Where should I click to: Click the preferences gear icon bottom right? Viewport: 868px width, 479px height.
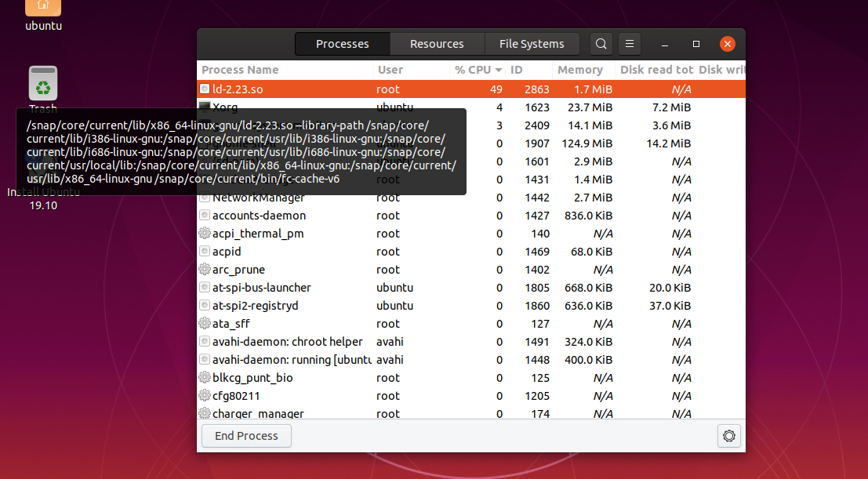(728, 436)
